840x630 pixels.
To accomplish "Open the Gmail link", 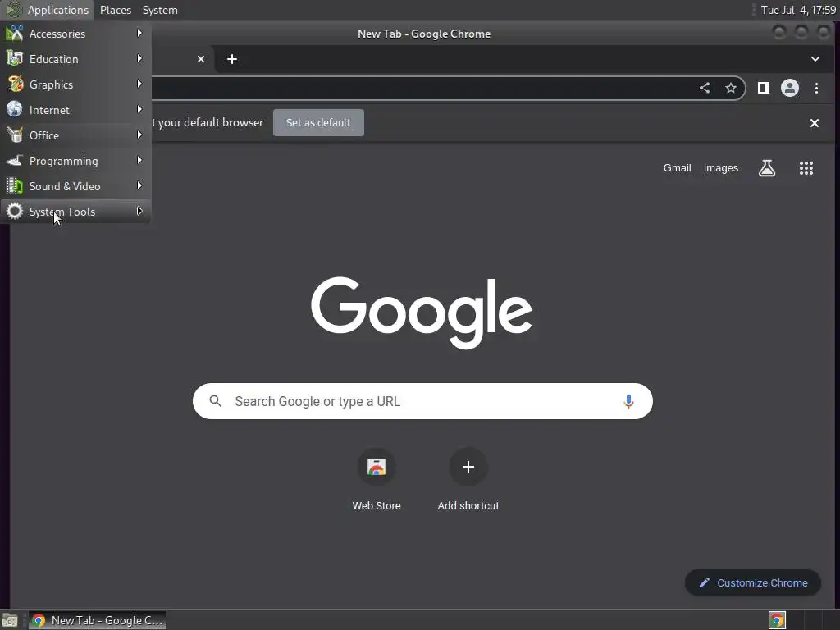I will click(x=677, y=167).
